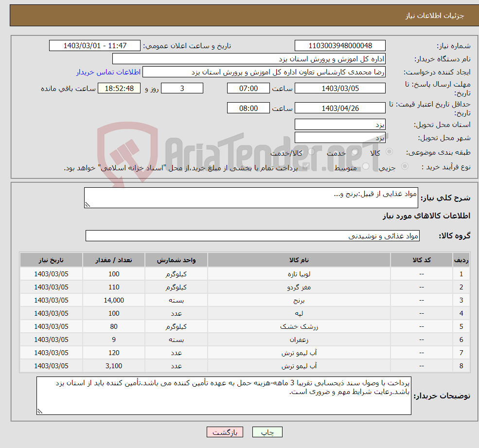This screenshot has width=479, height=448.
Task: Toggle the Islamic treasury payment checkbox
Action: click(x=306, y=166)
